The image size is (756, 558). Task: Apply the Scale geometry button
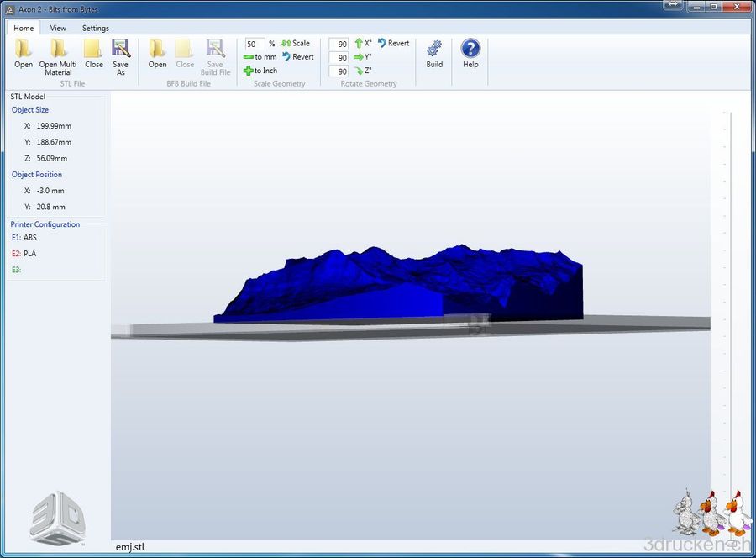296,44
